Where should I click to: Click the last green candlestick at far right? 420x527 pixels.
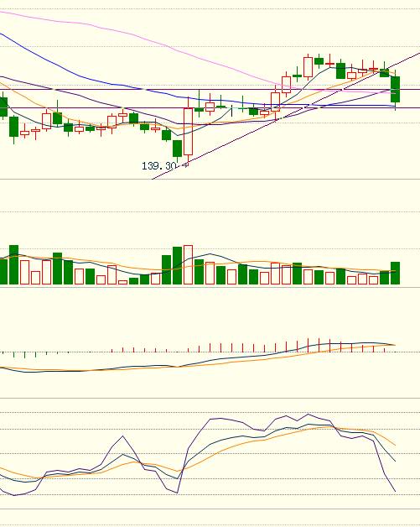pos(395,90)
